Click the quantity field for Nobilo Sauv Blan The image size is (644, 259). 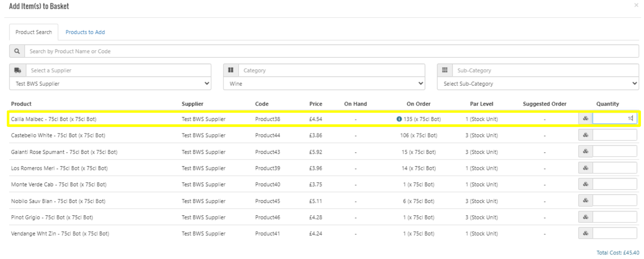click(615, 201)
